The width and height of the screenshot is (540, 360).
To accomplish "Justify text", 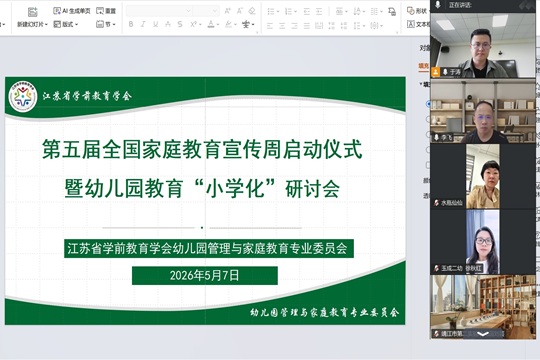I will pos(307,25).
